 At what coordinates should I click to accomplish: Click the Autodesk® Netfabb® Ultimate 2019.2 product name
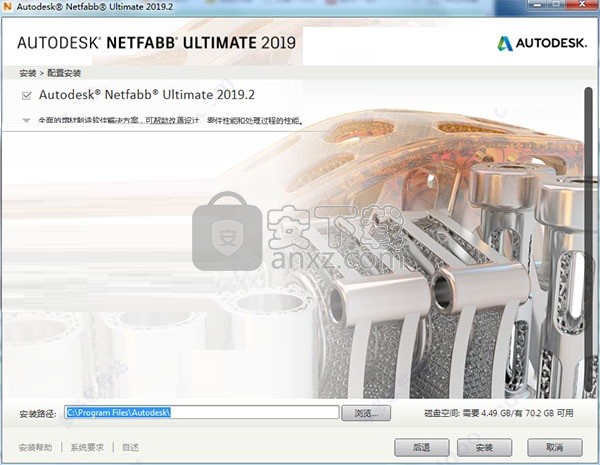coord(147,95)
